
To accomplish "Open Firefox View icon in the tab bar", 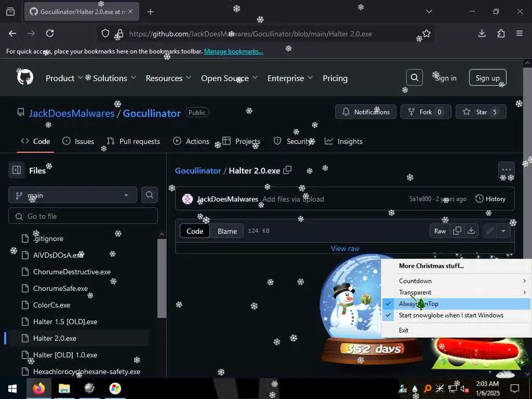I will (x=10, y=11).
